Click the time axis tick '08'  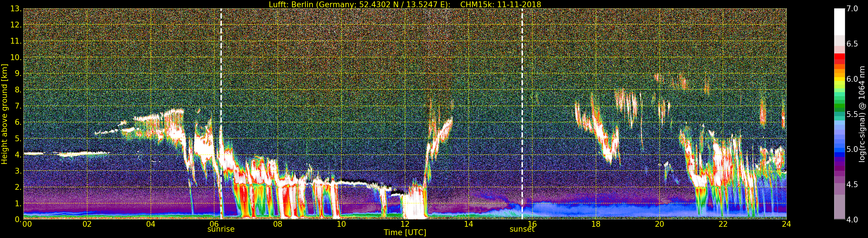coord(278,224)
